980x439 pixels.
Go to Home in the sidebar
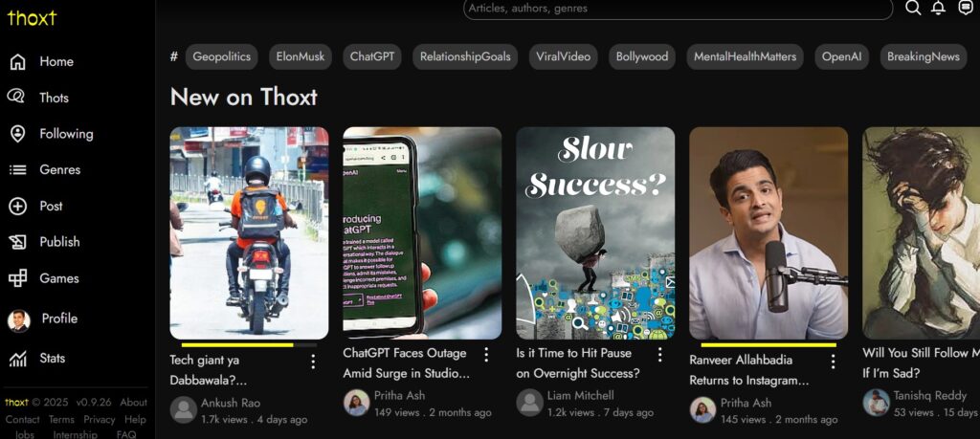[56, 62]
